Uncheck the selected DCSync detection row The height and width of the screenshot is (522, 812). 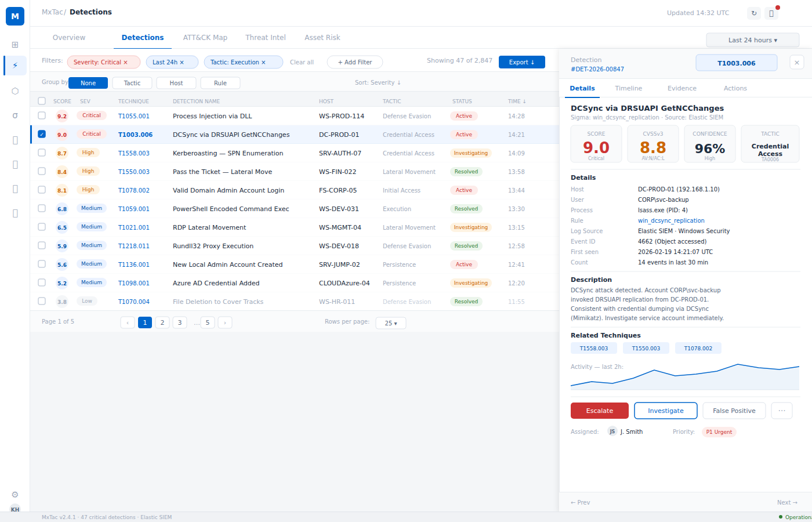(x=41, y=134)
